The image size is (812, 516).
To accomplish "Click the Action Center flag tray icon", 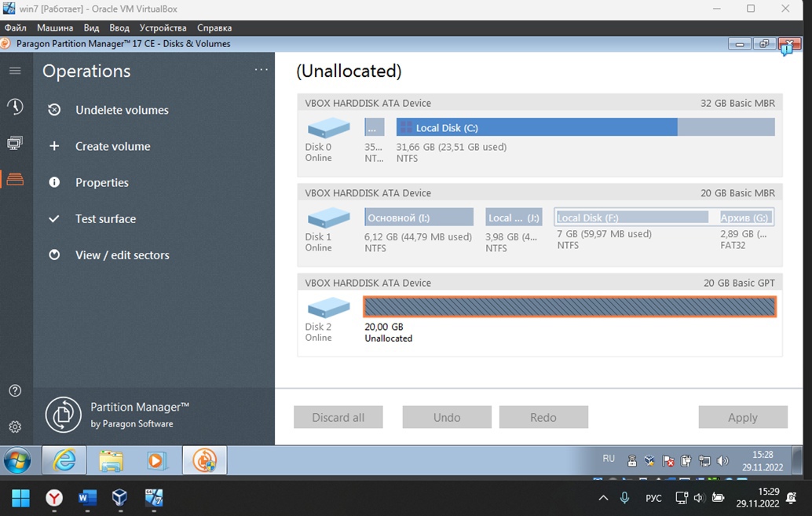I will pos(668,460).
